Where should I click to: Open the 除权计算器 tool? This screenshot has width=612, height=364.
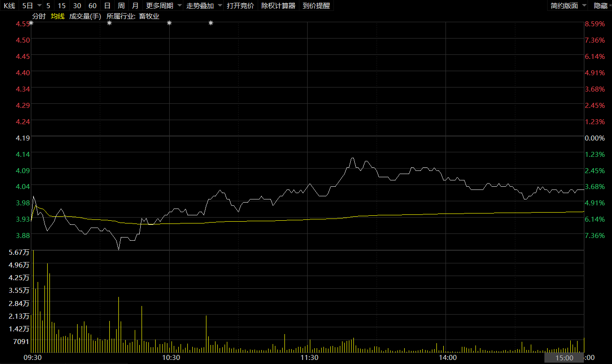tap(278, 5)
